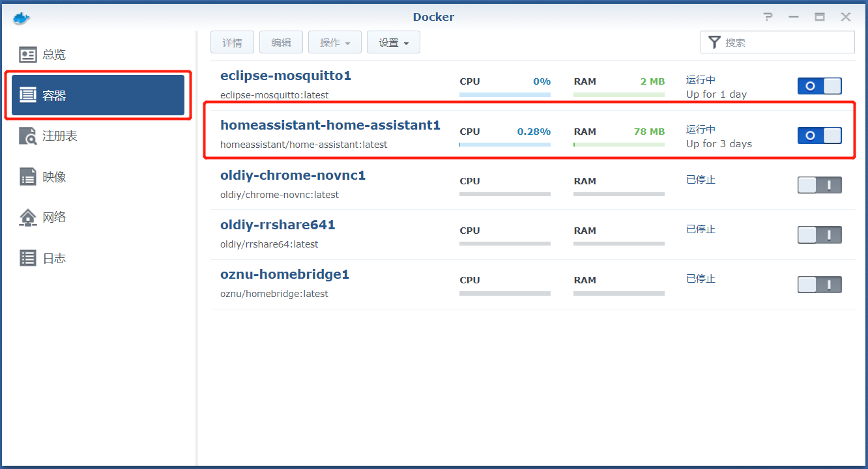This screenshot has height=469, width=868.
Task: Select the oldiy-rrshare641 container name
Action: 278,225
